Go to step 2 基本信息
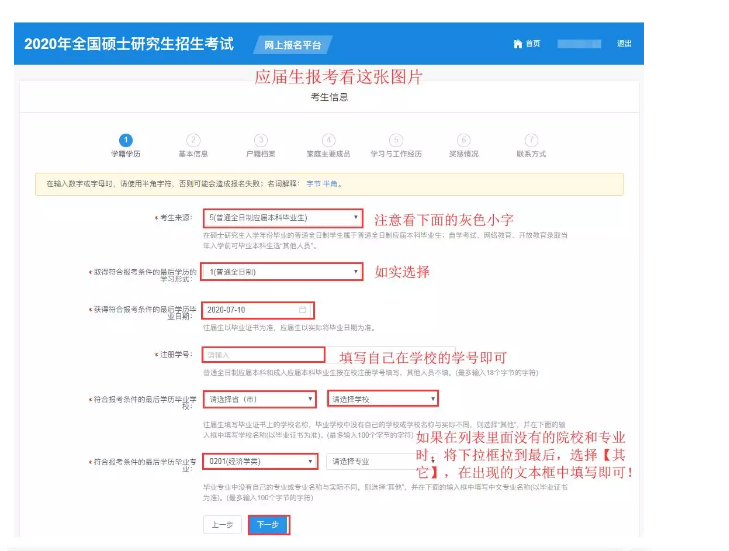The image size is (729, 551). coord(193,140)
